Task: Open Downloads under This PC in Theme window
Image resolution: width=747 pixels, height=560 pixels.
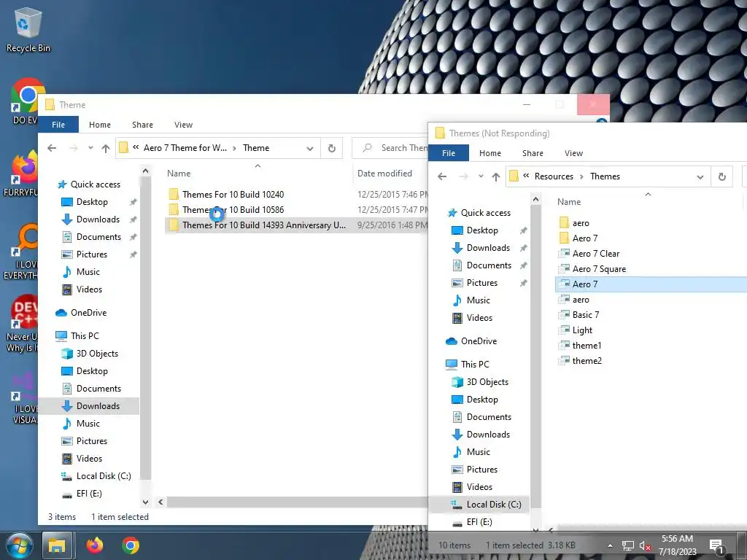Action: [x=98, y=405]
